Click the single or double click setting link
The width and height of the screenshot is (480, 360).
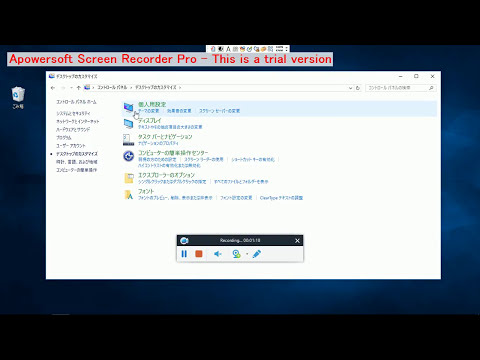click(172, 182)
